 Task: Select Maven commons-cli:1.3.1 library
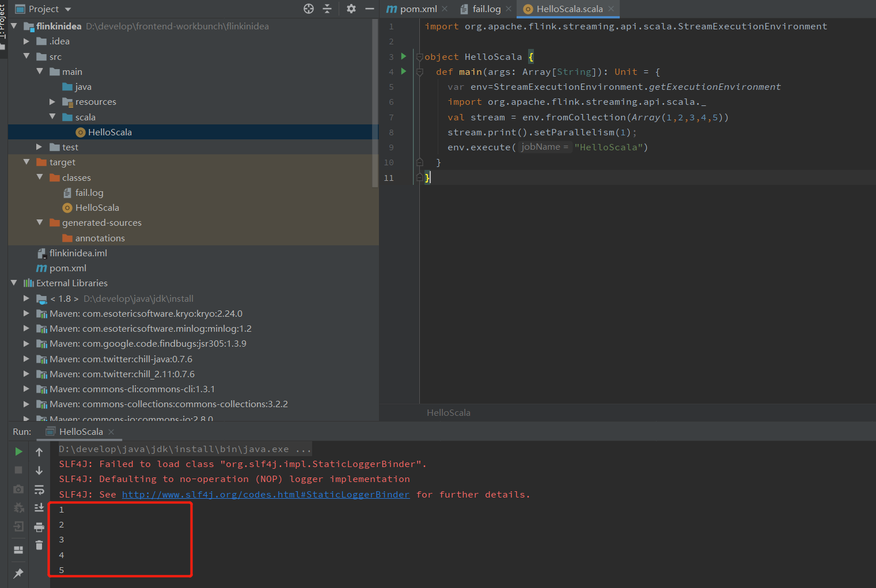(x=193, y=389)
